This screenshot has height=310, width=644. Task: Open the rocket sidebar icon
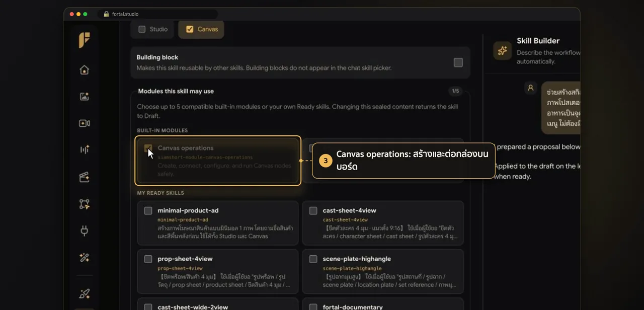[x=85, y=294]
